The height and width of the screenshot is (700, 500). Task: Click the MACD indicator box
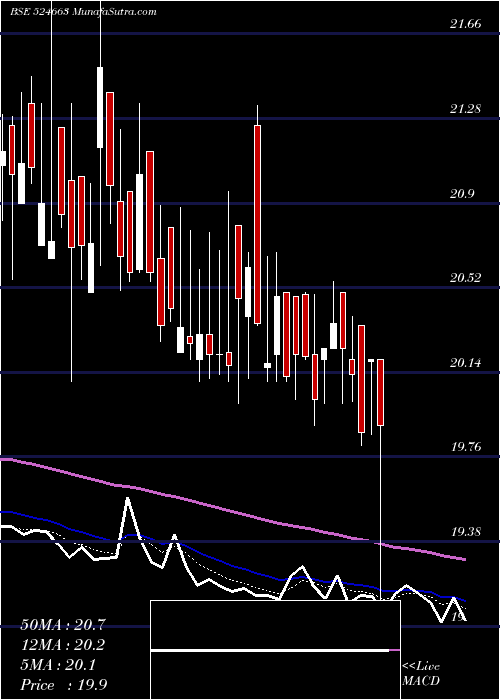tap(275, 650)
